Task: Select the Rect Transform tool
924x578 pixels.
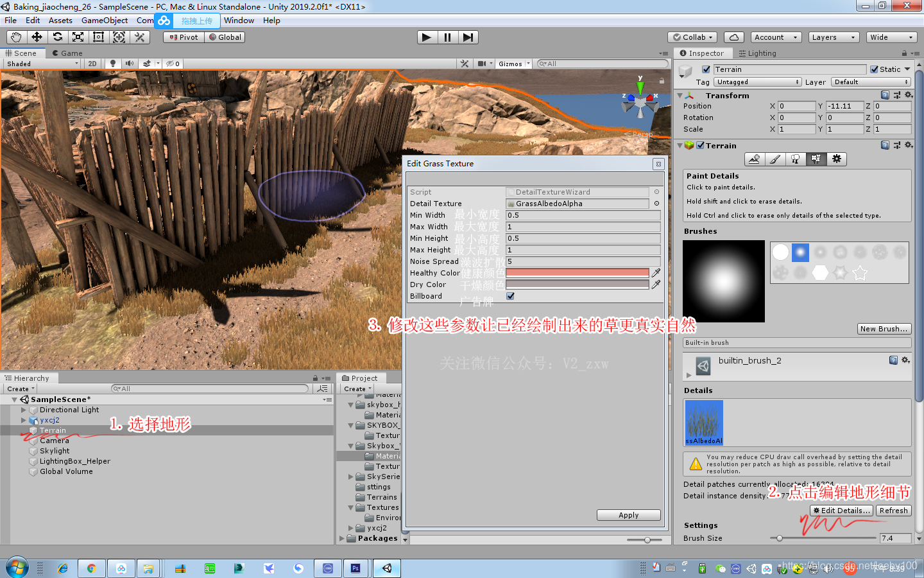Action: pos(98,37)
